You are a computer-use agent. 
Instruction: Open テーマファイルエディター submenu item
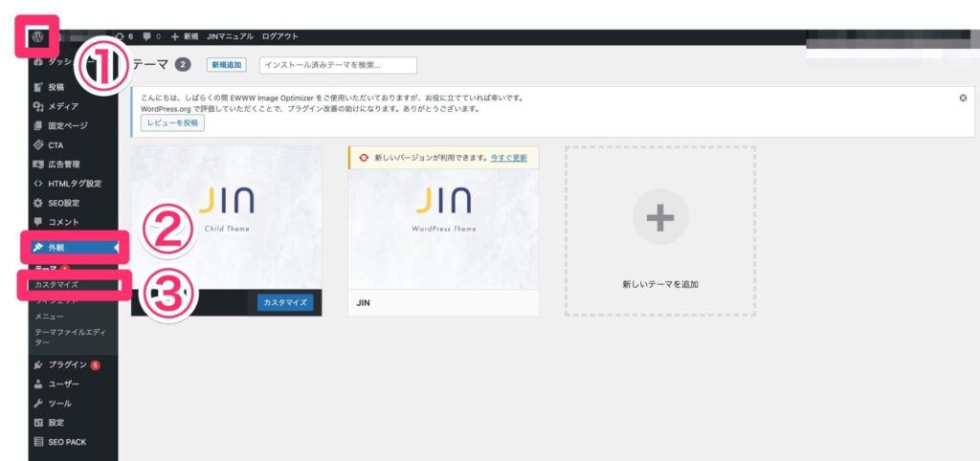click(69, 338)
